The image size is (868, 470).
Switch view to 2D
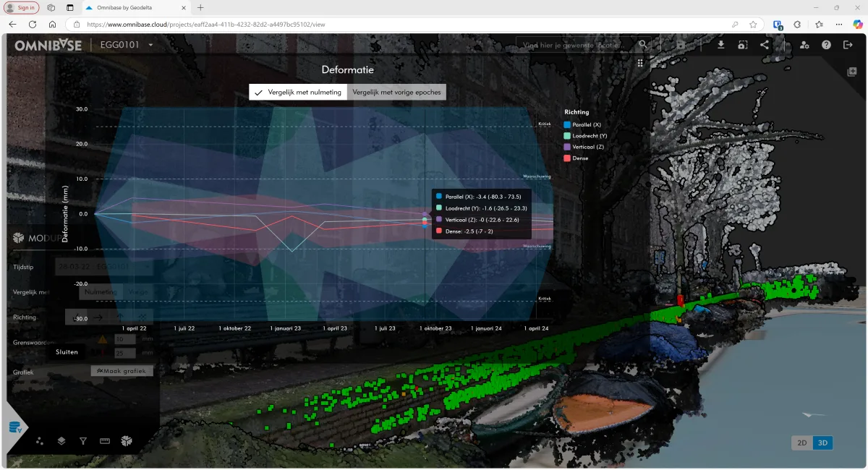[802, 443]
